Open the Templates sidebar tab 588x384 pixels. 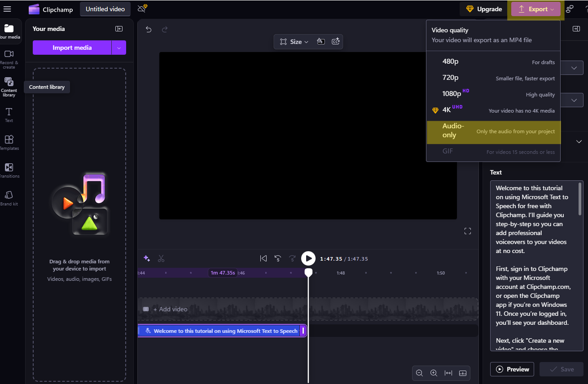tap(9, 143)
